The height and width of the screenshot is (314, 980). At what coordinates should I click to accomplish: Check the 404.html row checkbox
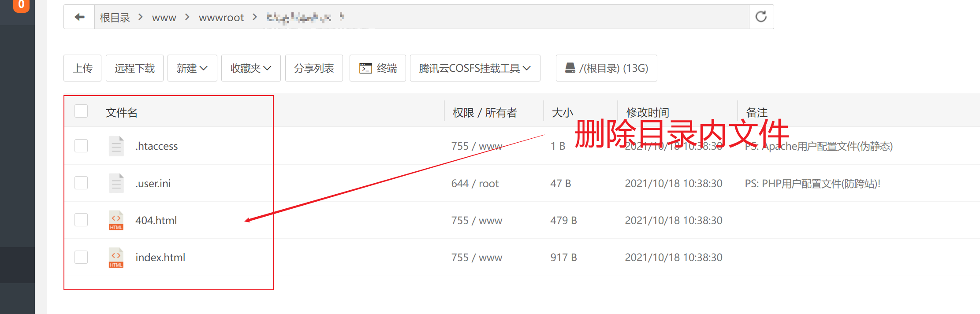[81, 220]
